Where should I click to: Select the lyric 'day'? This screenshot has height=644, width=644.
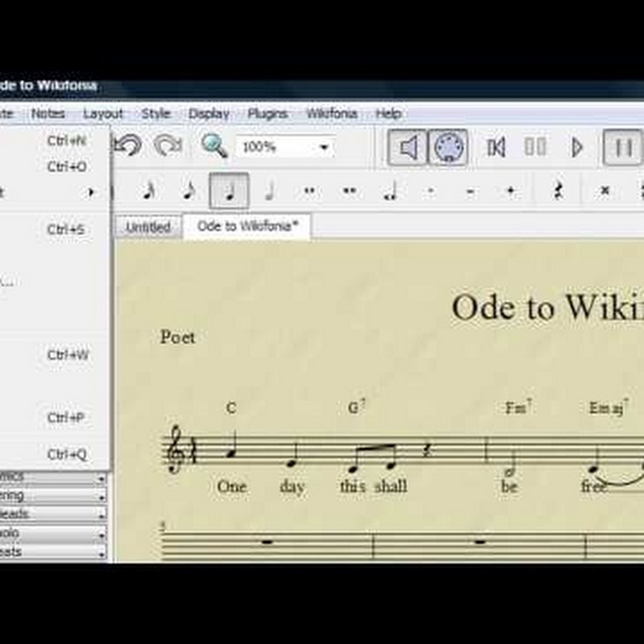292,487
